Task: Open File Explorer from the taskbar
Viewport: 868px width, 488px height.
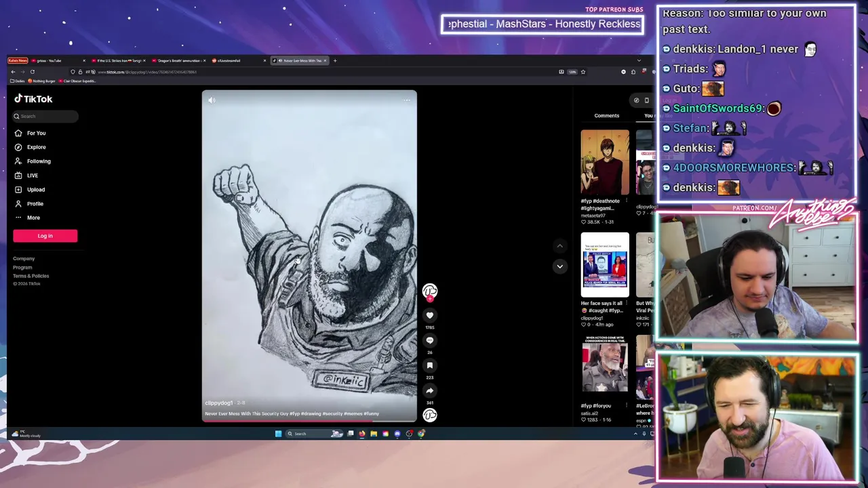Action: tap(374, 434)
